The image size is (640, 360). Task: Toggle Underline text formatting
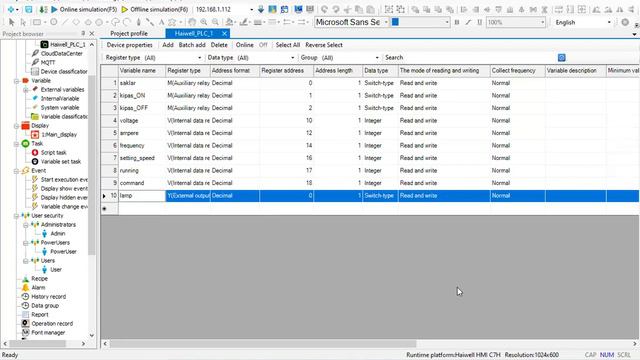(480, 22)
